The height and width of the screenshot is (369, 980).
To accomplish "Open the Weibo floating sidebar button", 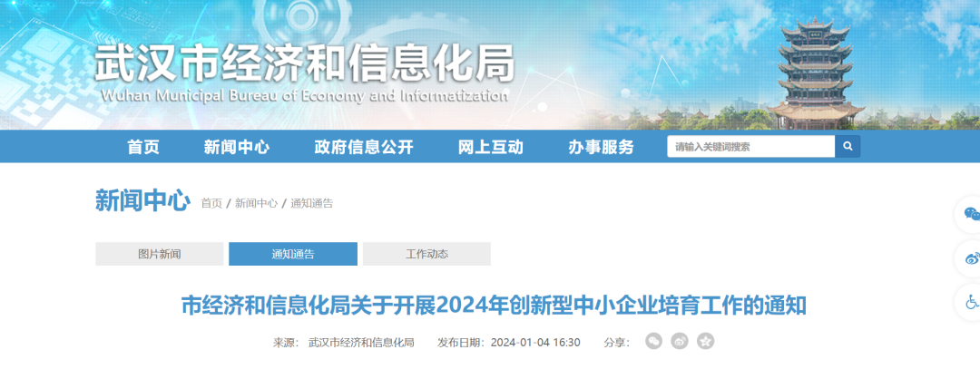I will tap(970, 258).
